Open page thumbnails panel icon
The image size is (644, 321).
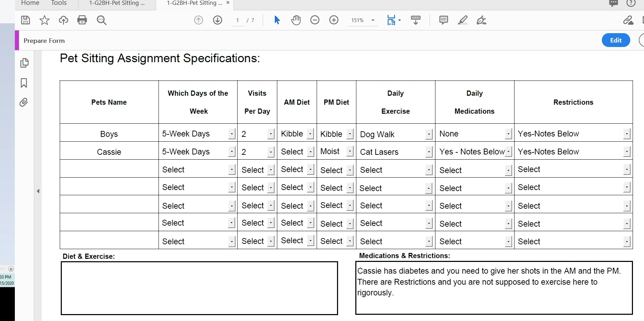pyautogui.click(x=24, y=63)
